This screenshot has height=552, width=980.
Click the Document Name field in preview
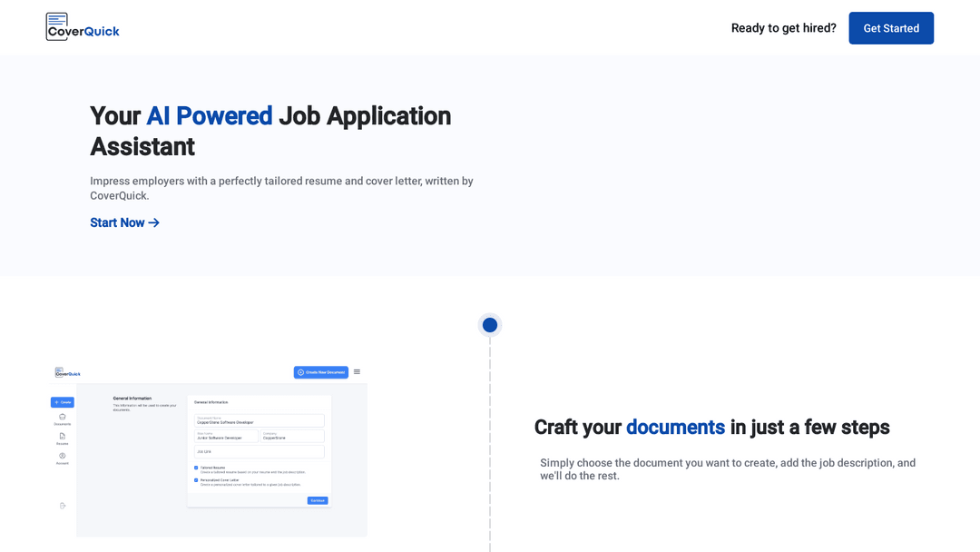260,420
